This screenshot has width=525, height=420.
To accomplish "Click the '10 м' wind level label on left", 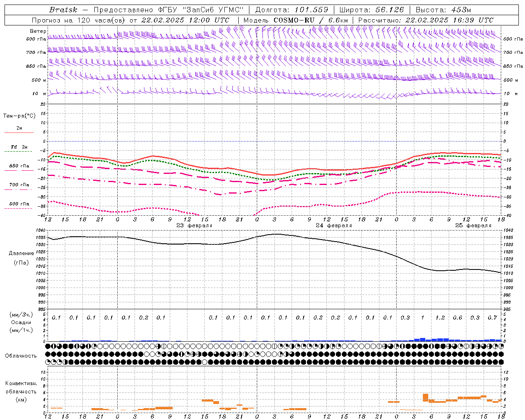I will point(39,94).
